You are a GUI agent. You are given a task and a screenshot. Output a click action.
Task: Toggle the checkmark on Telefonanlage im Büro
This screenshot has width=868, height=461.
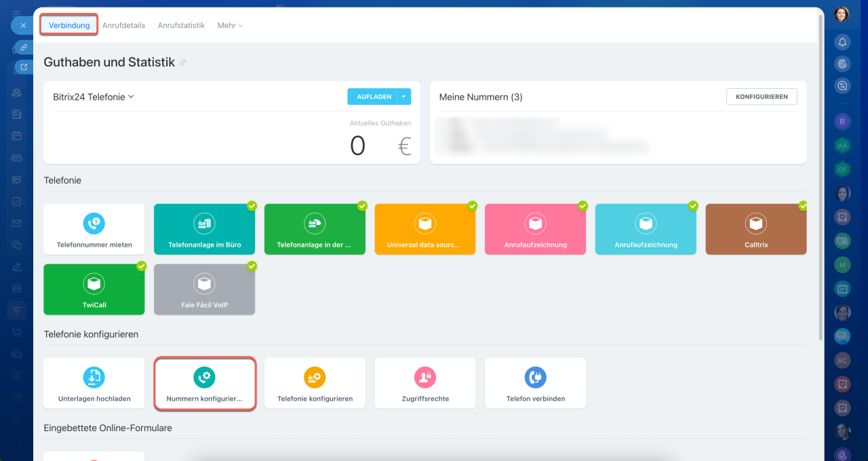click(252, 205)
